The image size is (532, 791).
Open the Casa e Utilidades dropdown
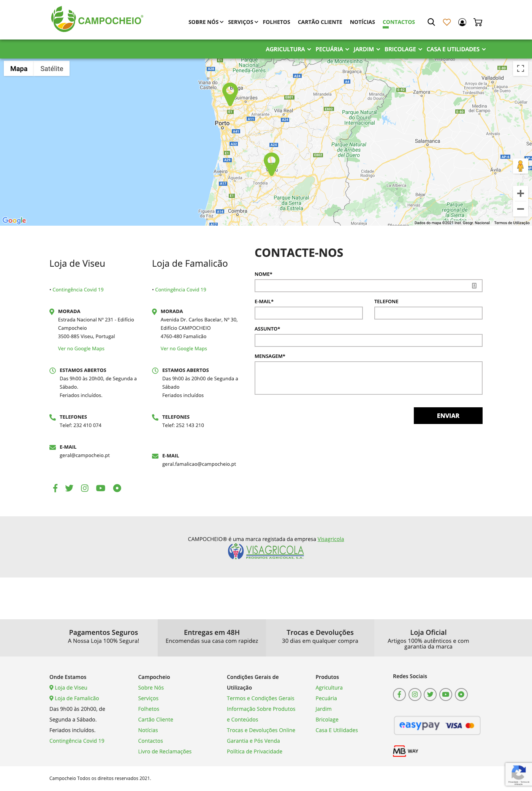click(456, 49)
